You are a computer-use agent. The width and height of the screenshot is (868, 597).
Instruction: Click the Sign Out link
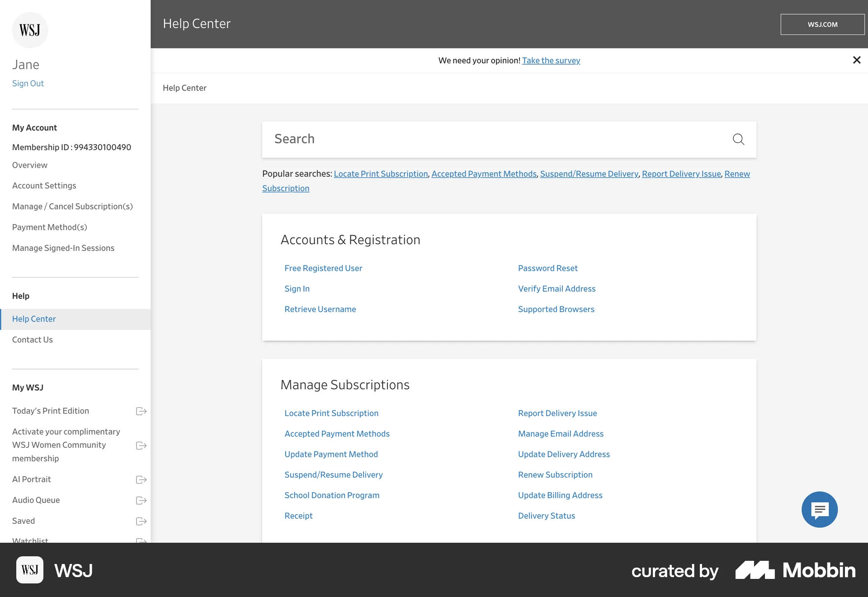click(28, 83)
